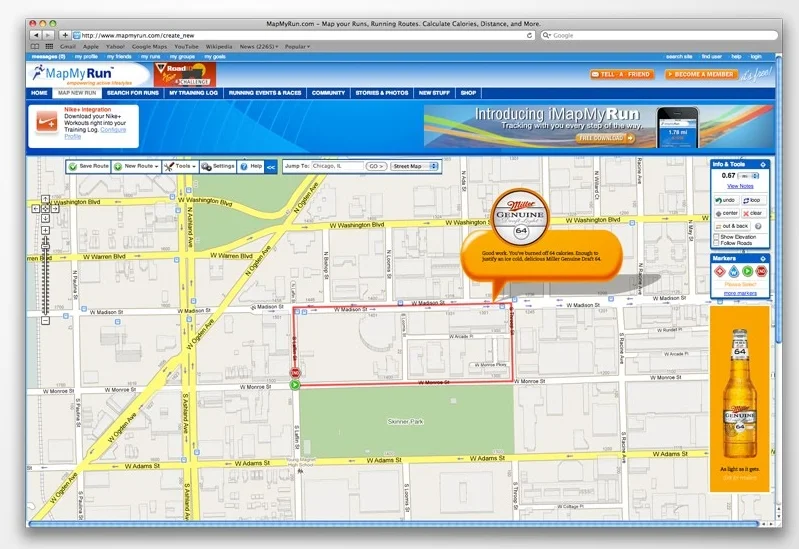Click the GO > button
This screenshot has width=799, height=549.
click(x=377, y=166)
